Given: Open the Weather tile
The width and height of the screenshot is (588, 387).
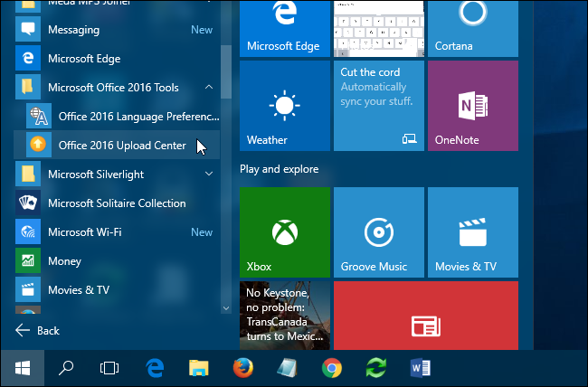Looking at the screenshot, I should (x=285, y=106).
